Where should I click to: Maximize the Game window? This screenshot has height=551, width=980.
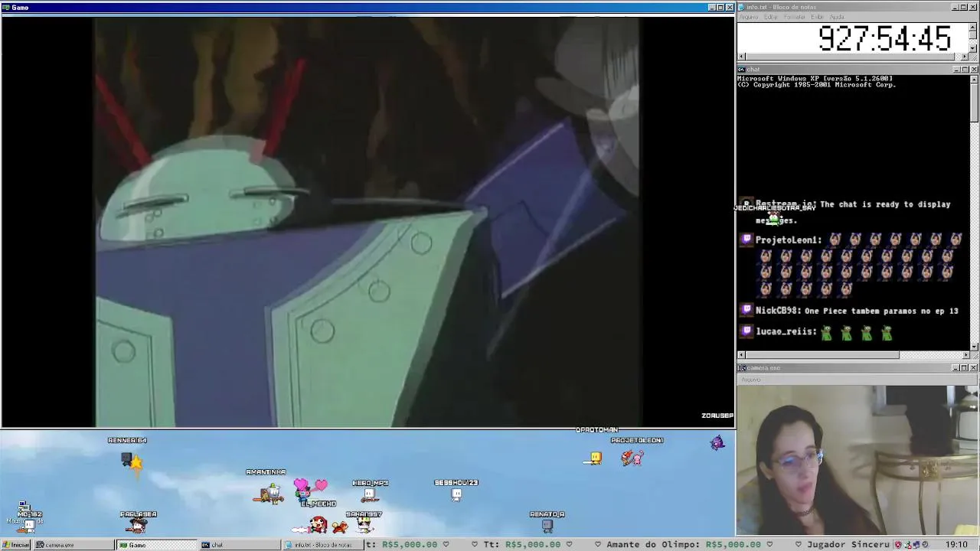[x=720, y=8]
